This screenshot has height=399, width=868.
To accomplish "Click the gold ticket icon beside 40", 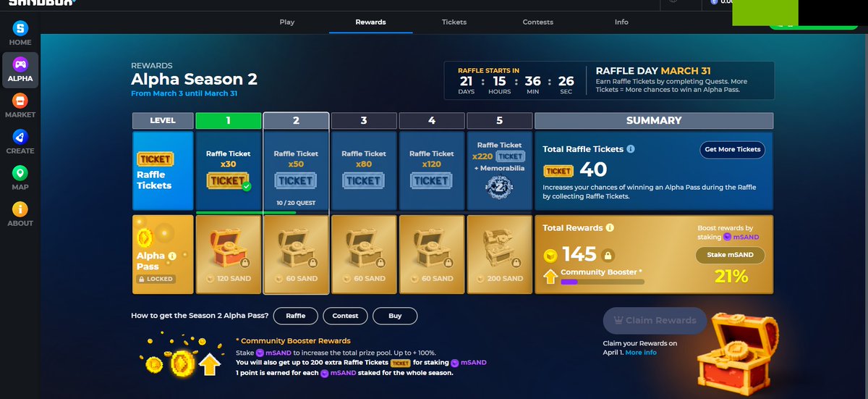I will [558, 171].
